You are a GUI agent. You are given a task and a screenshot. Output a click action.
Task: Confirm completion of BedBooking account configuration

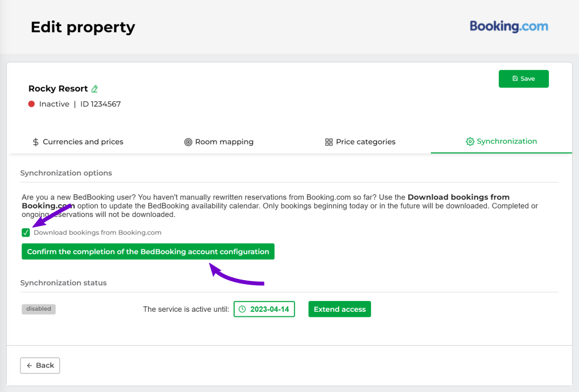pyautogui.click(x=148, y=251)
